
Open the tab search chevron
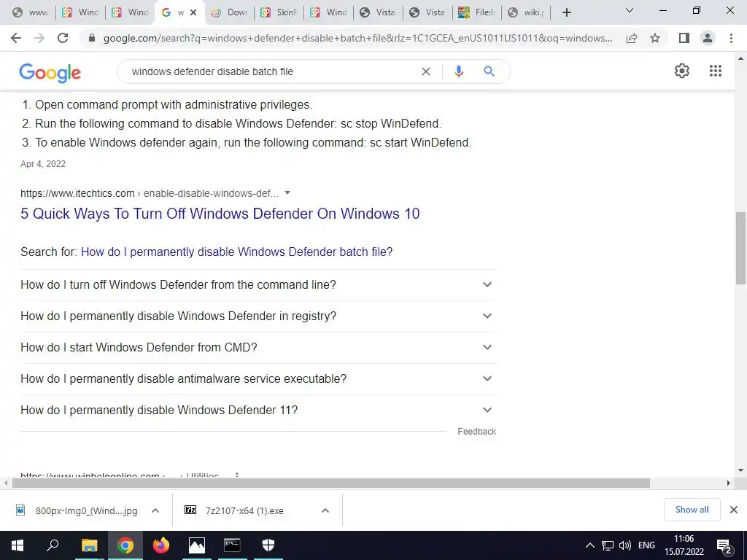point(630,10)
